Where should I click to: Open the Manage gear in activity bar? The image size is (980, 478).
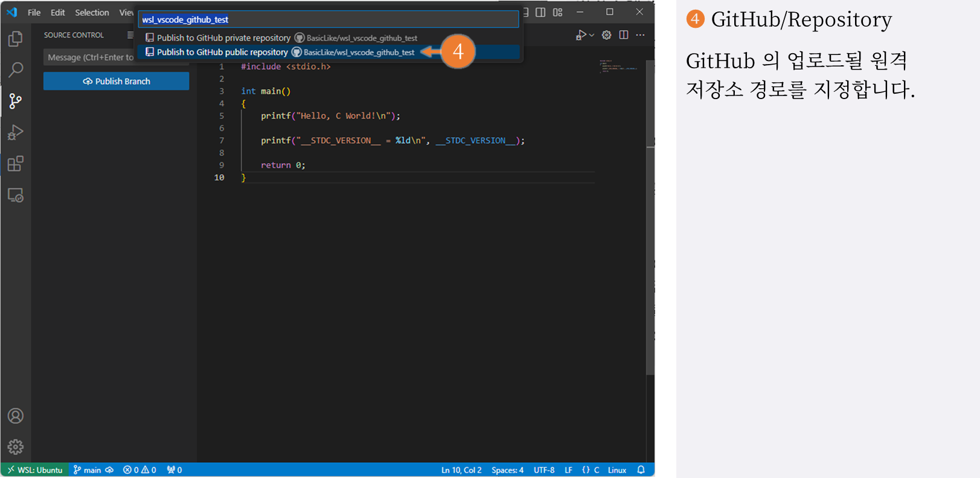click(x=16, y=447)
